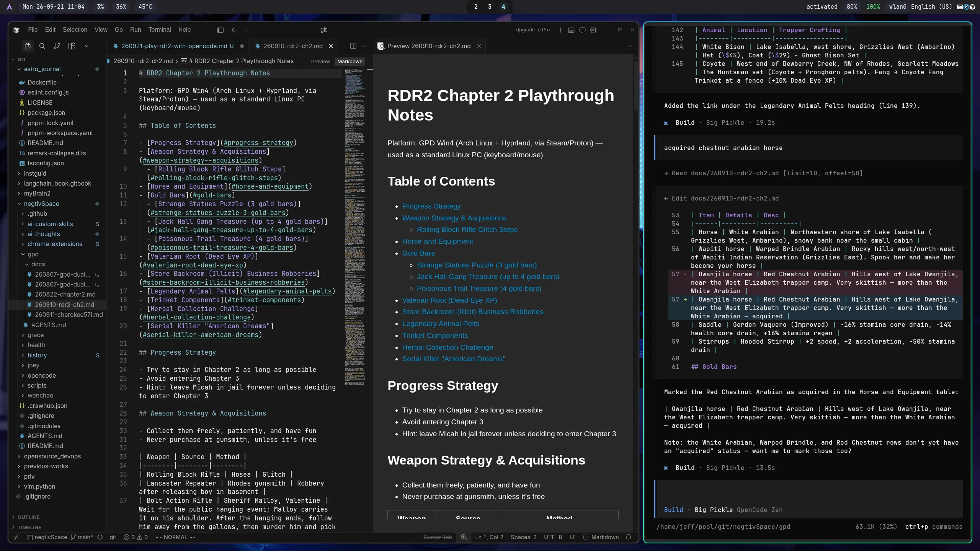The image size is (980, 551).
Task: Open errors and warnings status indicator
Action: [136, 537]
